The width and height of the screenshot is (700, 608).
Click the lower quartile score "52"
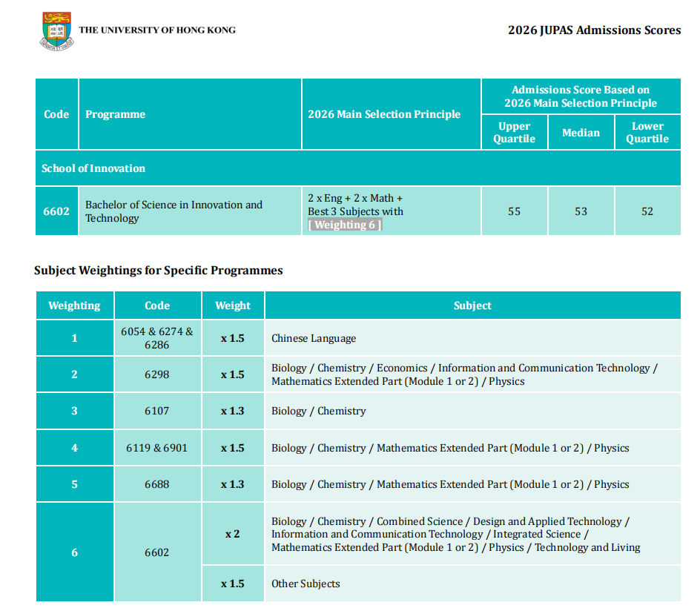(647, 211)
